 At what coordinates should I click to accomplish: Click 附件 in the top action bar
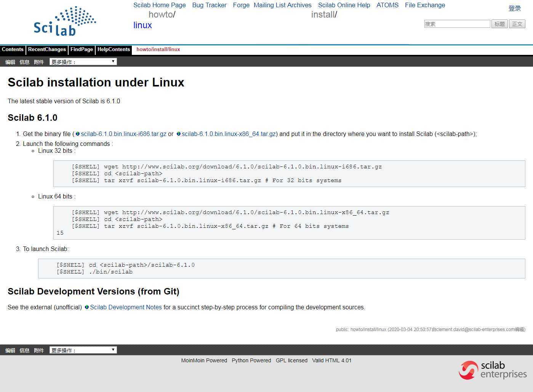[39, 62]
